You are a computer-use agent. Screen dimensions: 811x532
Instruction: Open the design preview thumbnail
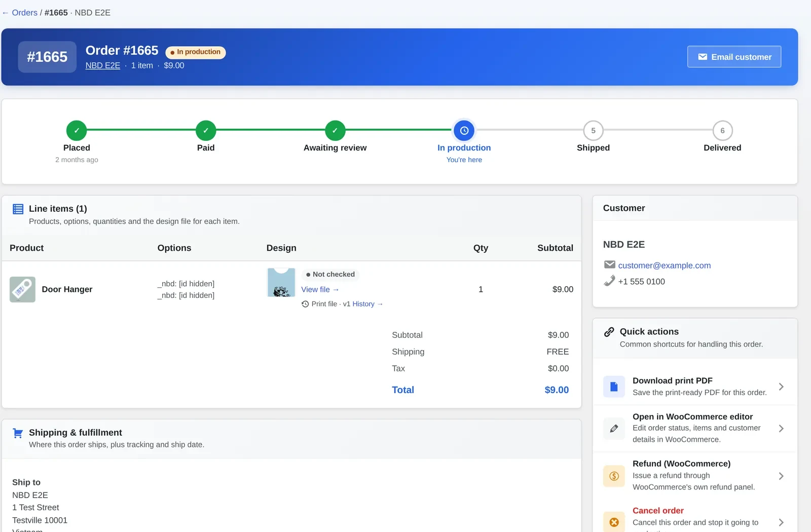pyautogui.click(x=281, y=283)
